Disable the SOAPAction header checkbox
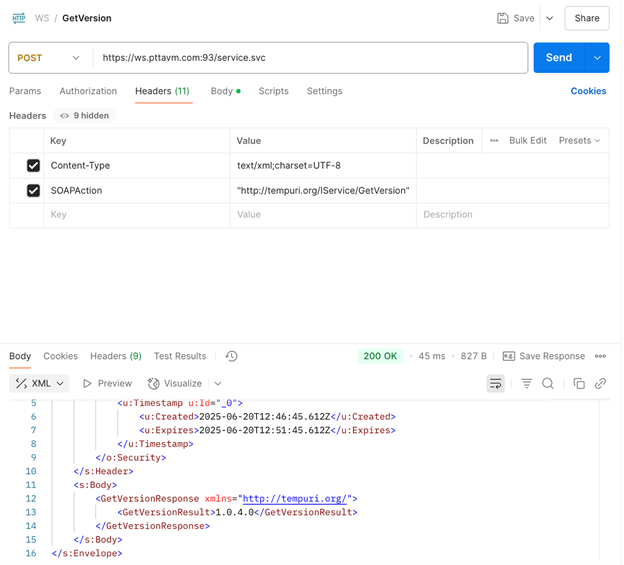Image resolution: width=624 pixels, height=565 pixels. pos(33,190)
